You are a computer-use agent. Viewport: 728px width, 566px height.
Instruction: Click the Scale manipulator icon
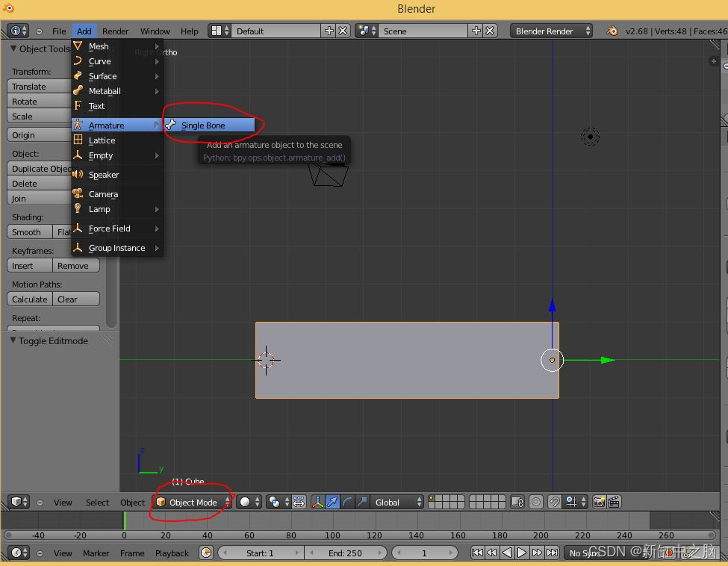(x=362, y=502)
